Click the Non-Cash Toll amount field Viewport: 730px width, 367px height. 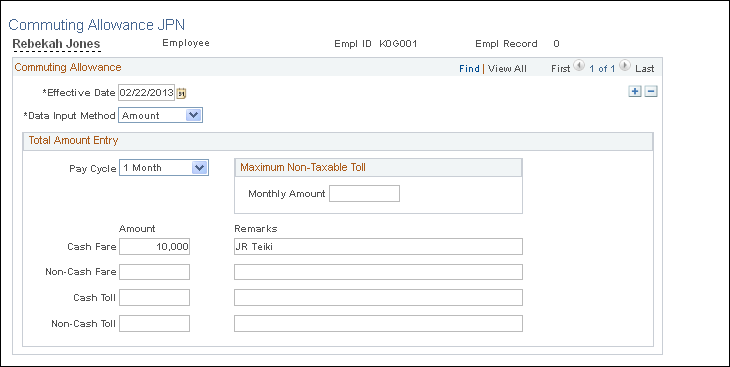tap(155, 324)
